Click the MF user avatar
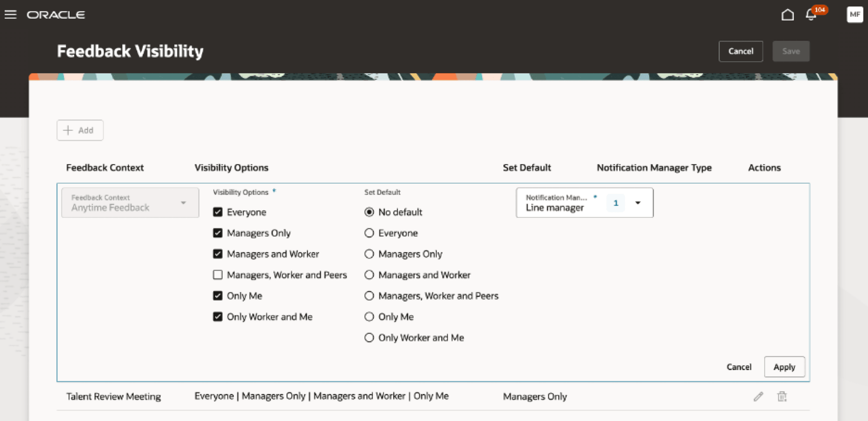Image resolution: width=868 pixels, height=421 pixels. click(855, 14)
